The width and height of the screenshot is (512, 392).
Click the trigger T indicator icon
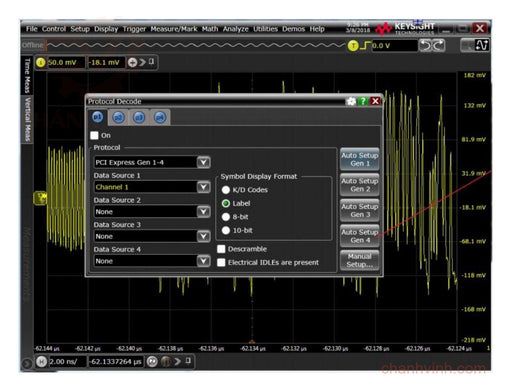click(353, 46)
